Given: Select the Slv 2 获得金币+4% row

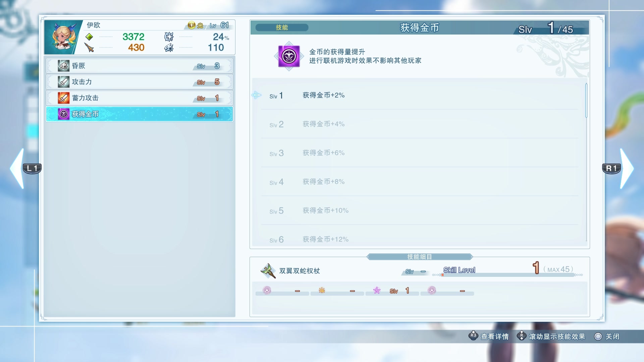Looking at the screenshot, I should click(419, 124).
